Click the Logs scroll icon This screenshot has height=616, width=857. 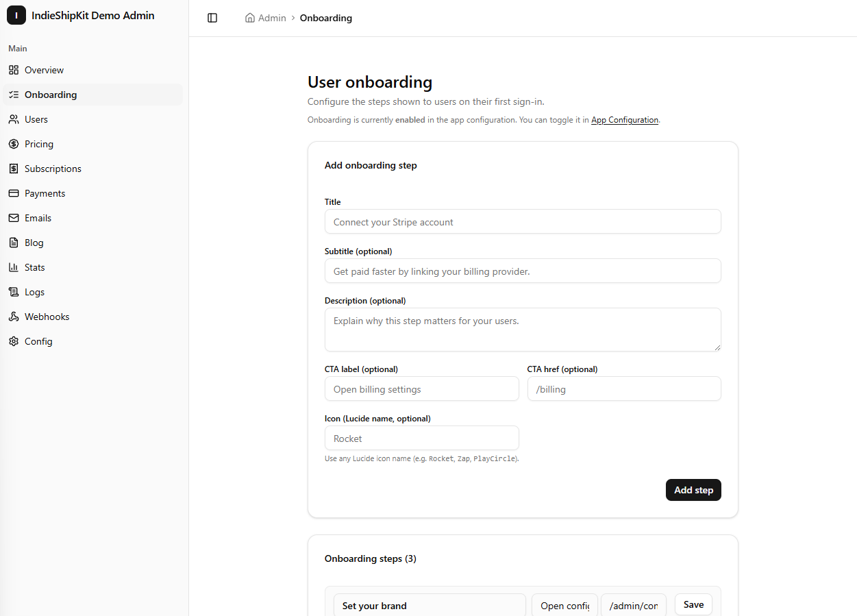click(x=14, y=292)
